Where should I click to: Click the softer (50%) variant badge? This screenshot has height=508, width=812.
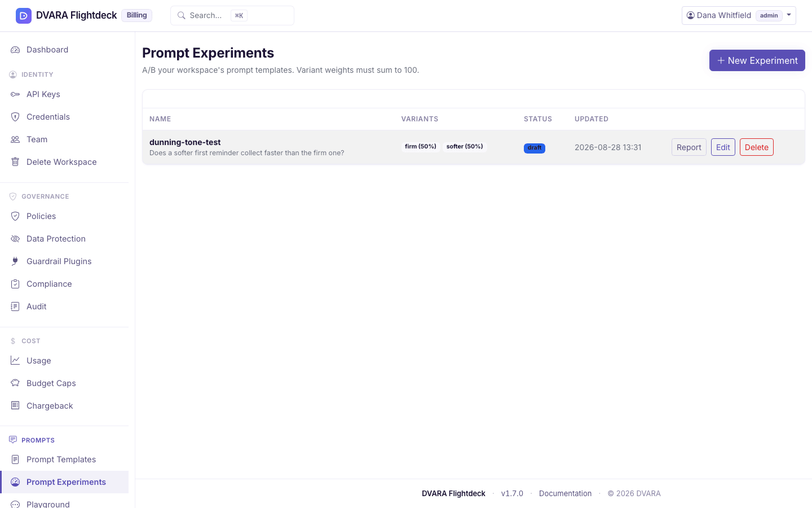(465, 146)
